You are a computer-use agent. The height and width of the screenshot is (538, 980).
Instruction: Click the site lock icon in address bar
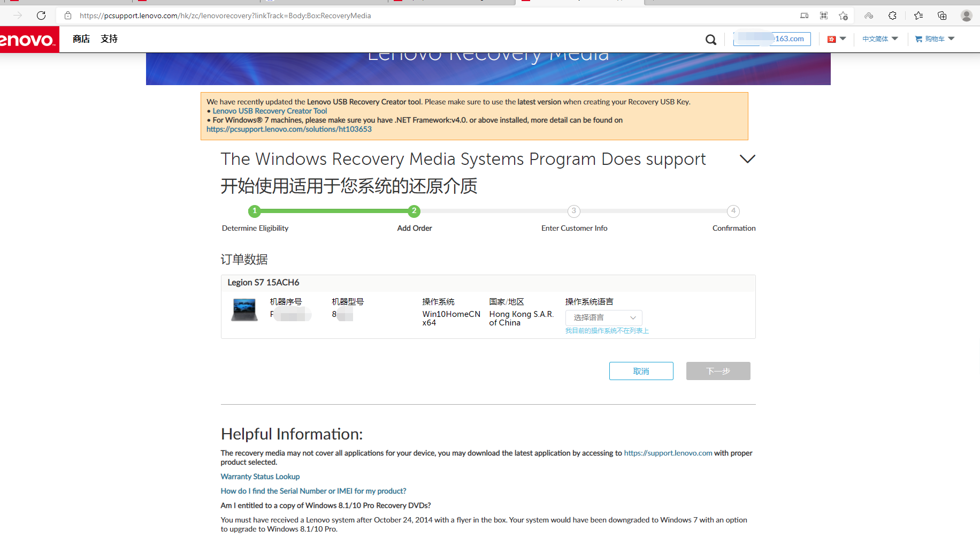[68, 16]
